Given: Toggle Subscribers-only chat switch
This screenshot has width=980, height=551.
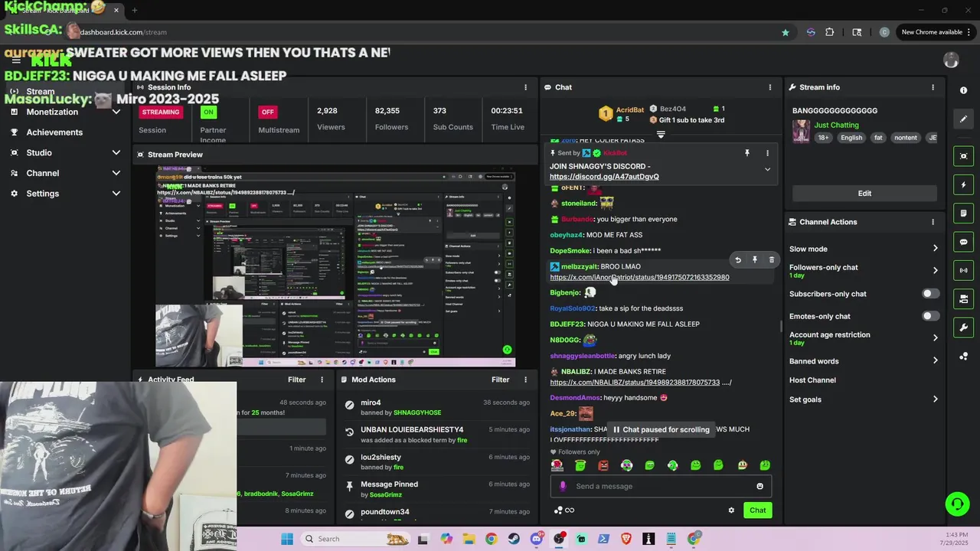Looking at the screenshot, I should (930, 294).
